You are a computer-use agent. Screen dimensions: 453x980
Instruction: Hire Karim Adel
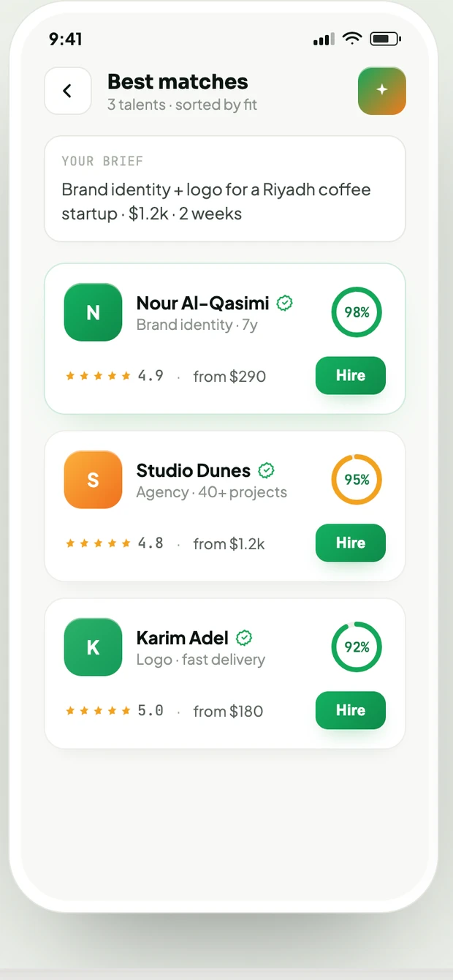(x=351, y=710)
